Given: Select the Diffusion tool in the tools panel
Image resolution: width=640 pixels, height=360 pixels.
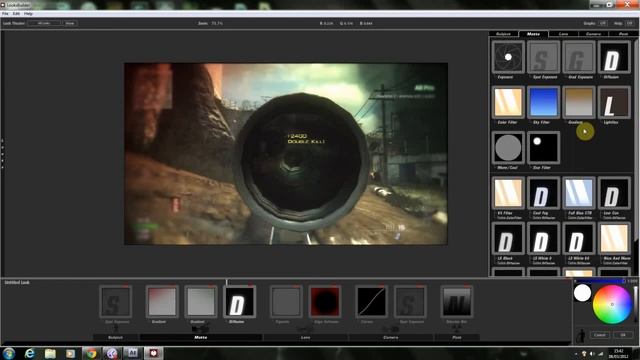Looking at the screenshot, I should tap(614, 57).
